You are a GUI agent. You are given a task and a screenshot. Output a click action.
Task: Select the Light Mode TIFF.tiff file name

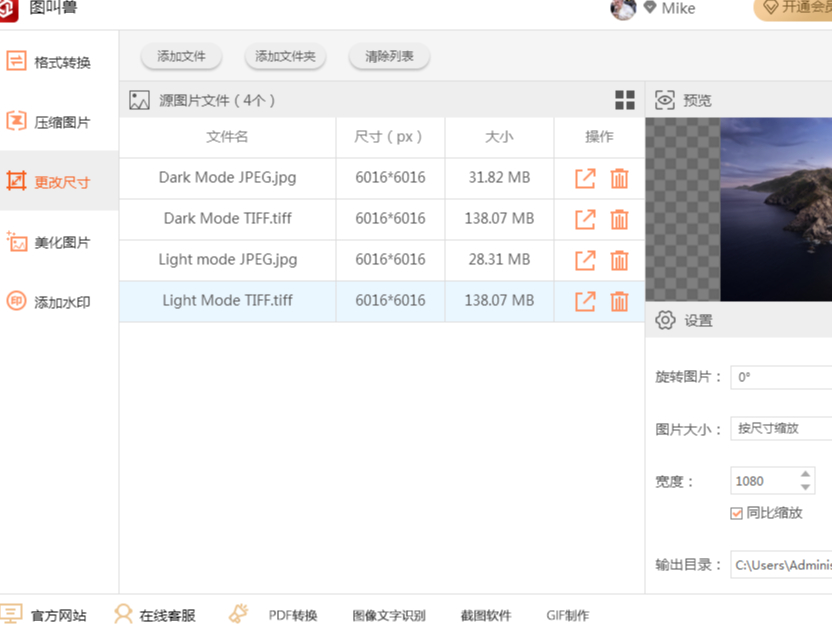[x=228, y=300]
